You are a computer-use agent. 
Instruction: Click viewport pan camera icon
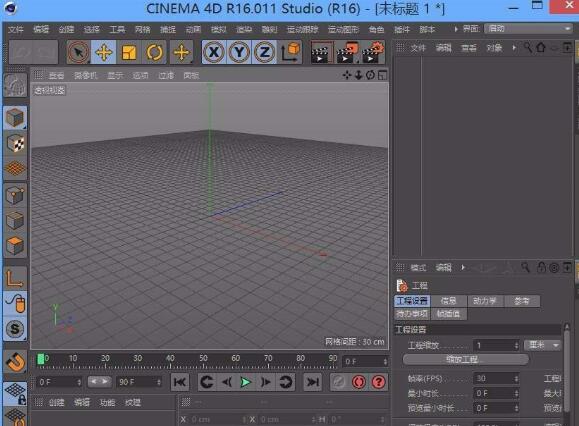tap(347, 75)
